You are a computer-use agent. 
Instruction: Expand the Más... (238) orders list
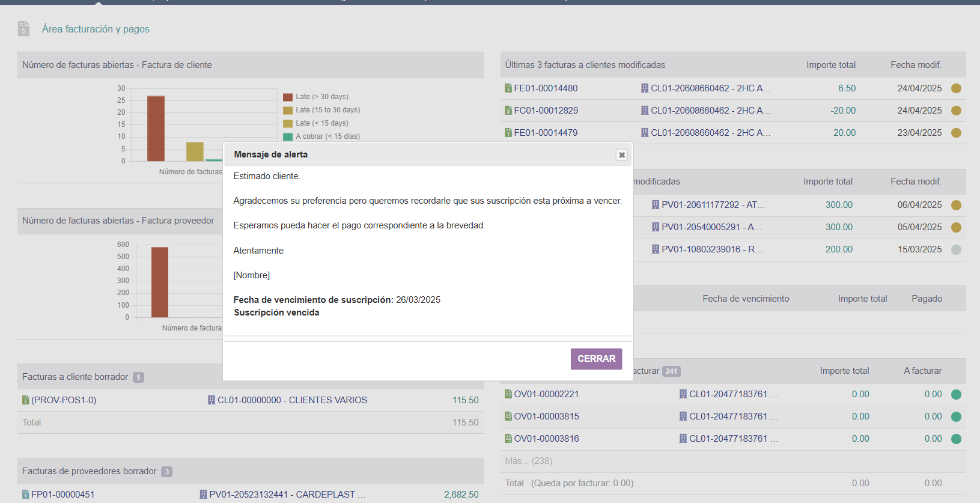coord(528,461)
